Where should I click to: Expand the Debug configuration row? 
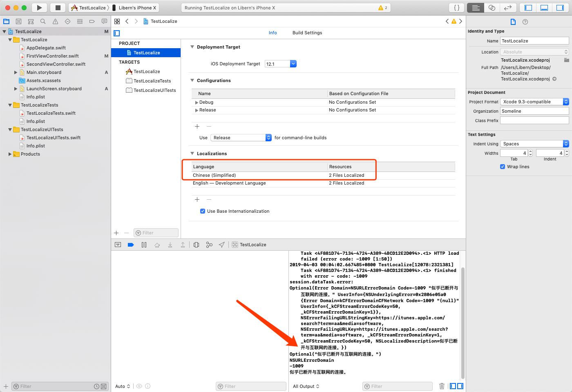pos(197,102)
